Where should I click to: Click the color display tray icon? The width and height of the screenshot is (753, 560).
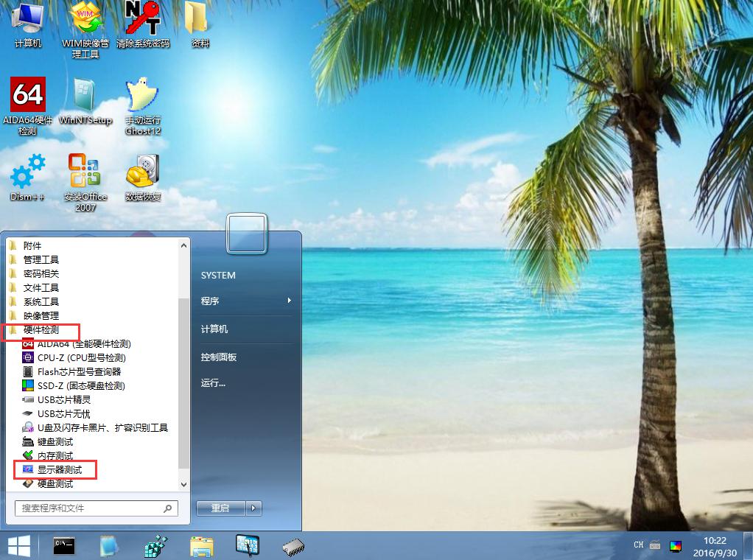pyautogui.click(x=676, y=546)
